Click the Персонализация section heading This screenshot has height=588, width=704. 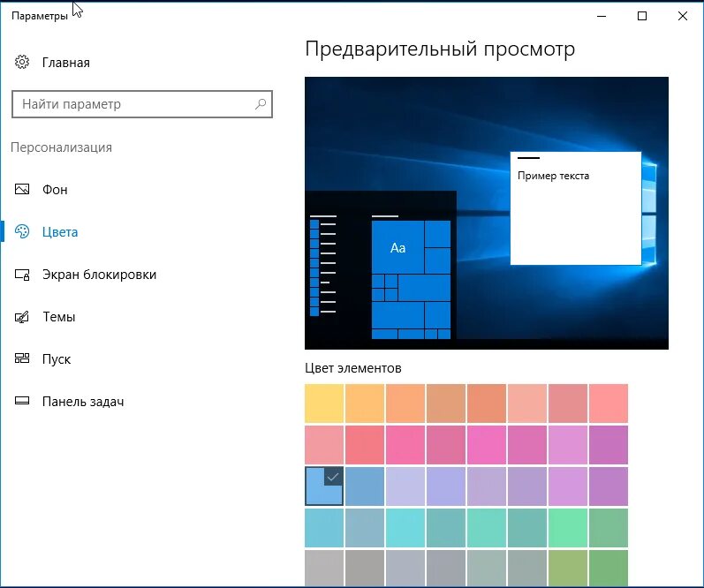point(62,147)
